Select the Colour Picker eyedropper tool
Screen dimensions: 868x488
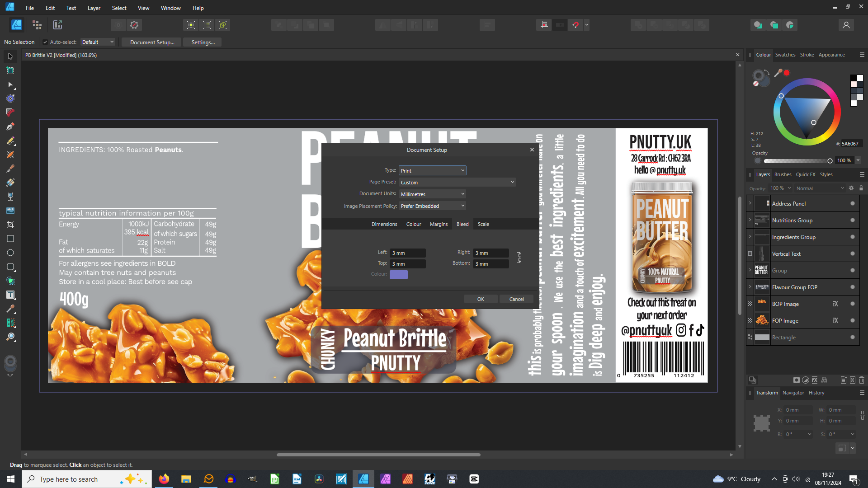[10, 309]
